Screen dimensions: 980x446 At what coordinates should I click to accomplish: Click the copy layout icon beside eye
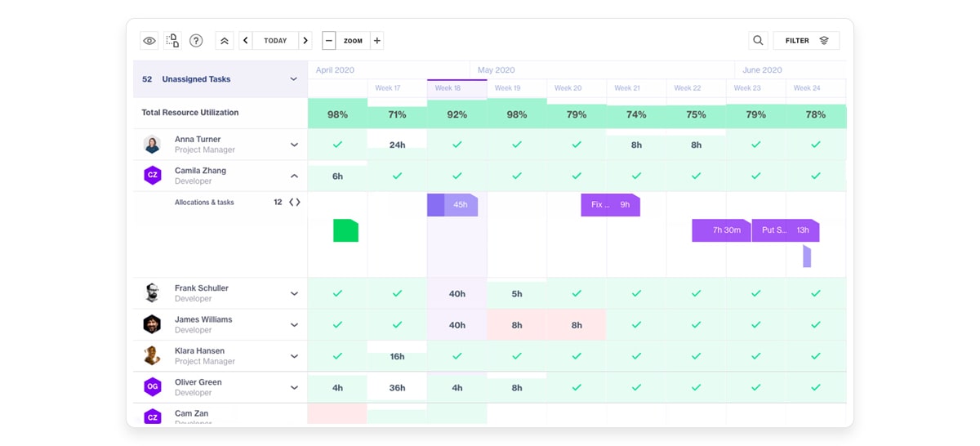[172, 41]
